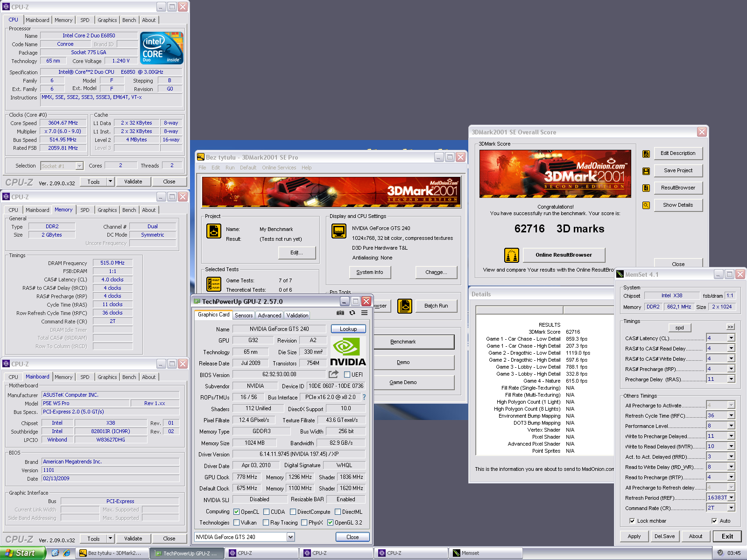Click the Online ResultBrowser button
Viewport: 747px width, 560px height.
(x=564, y=255)
